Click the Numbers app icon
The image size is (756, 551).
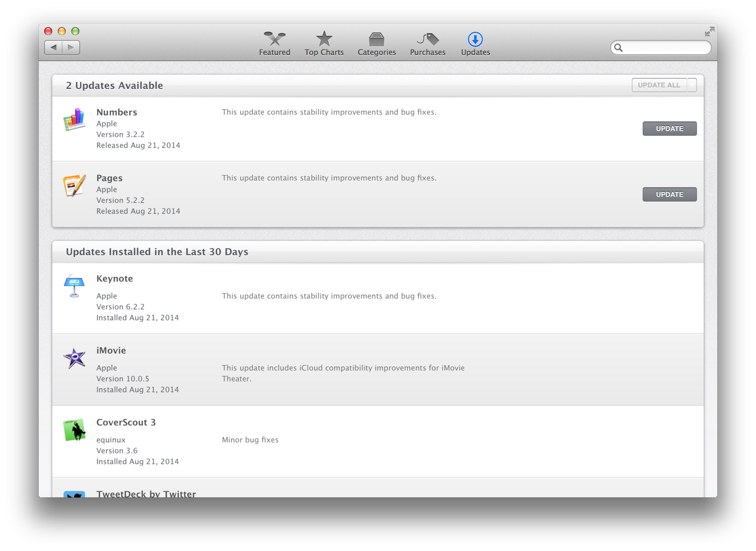click(x=74, y=120)
